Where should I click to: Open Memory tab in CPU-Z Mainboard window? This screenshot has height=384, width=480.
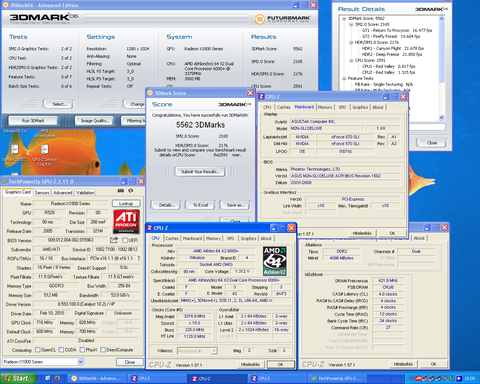point(325,107)
